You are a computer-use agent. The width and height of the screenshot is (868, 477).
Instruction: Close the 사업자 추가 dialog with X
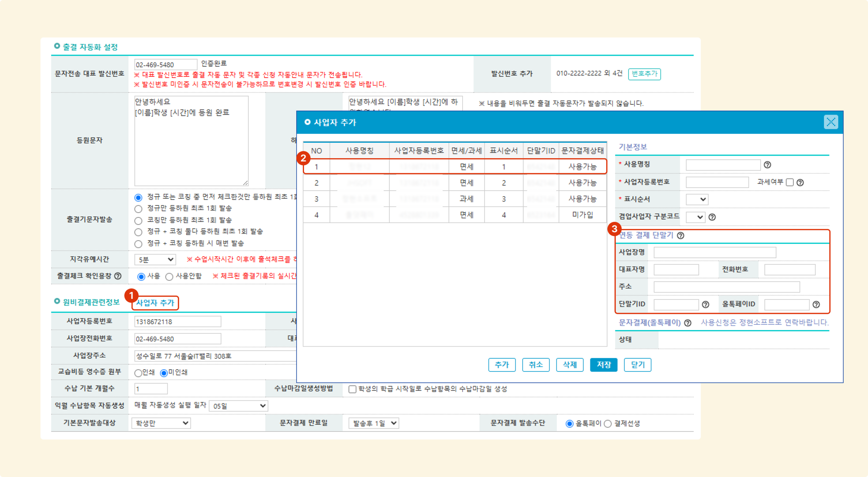tap(831, 122)
